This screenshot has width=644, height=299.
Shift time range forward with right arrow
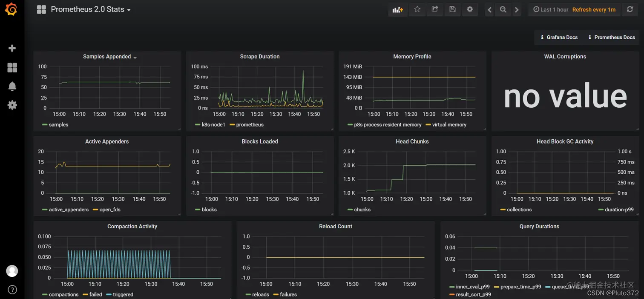[x=517, y=9]
